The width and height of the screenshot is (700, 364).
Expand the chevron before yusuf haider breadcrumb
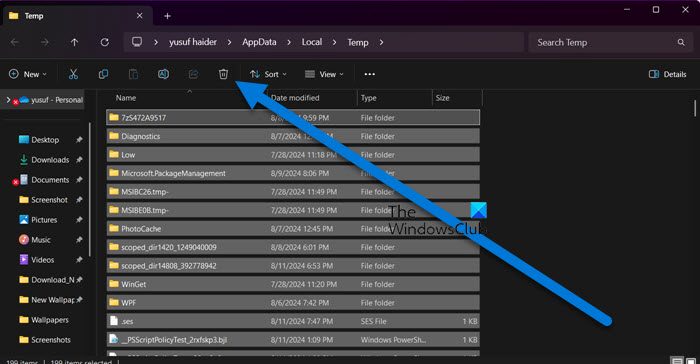[x=156, y=42]
